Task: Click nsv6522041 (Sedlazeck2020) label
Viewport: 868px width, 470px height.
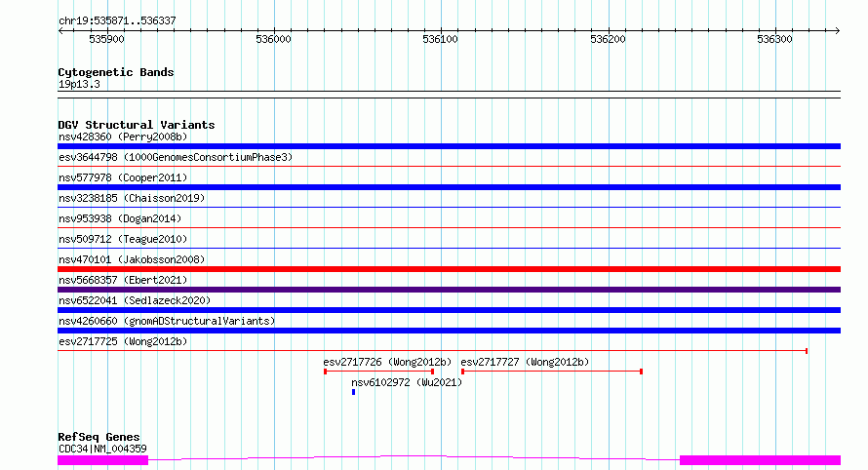Action: (x=135, y=300)
